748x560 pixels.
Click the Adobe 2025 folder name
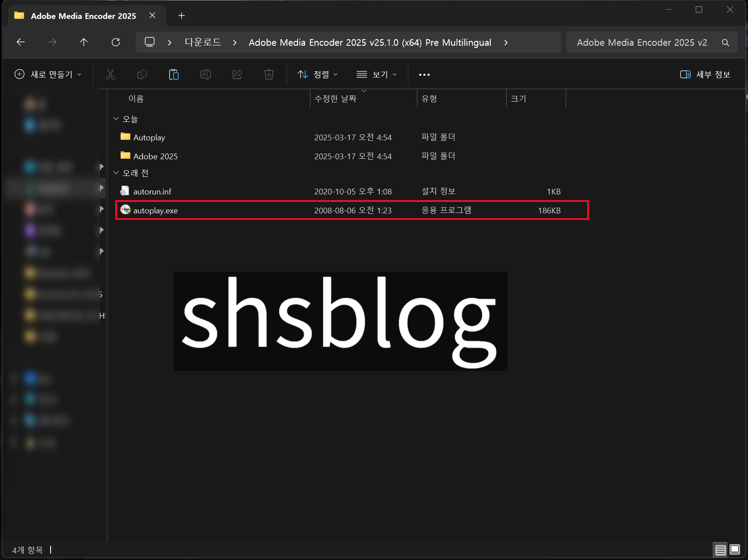(155, 157)
